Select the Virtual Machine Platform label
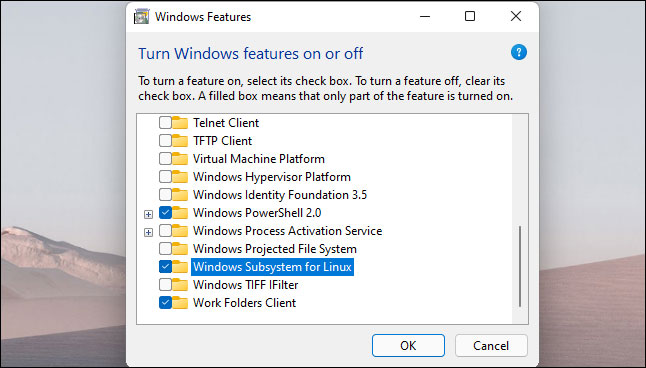 point(259,159)
